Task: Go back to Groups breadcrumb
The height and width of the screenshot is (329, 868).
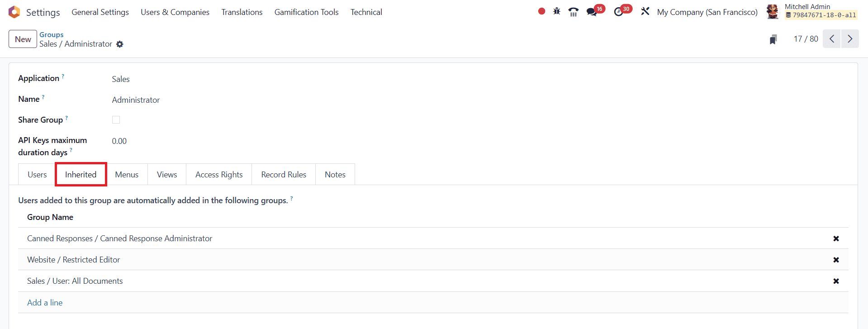Action: coord(52,35)
